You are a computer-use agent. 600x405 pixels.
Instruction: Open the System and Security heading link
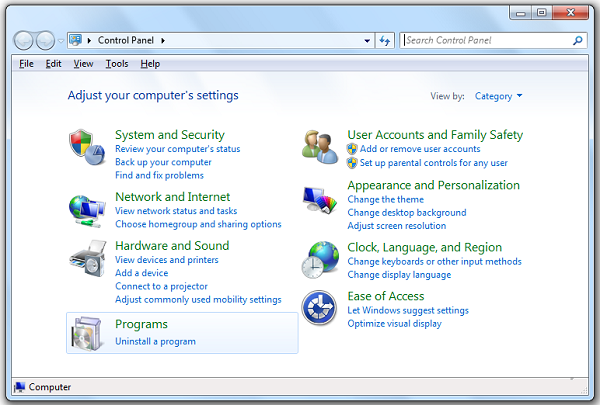(x=170, y=135)
